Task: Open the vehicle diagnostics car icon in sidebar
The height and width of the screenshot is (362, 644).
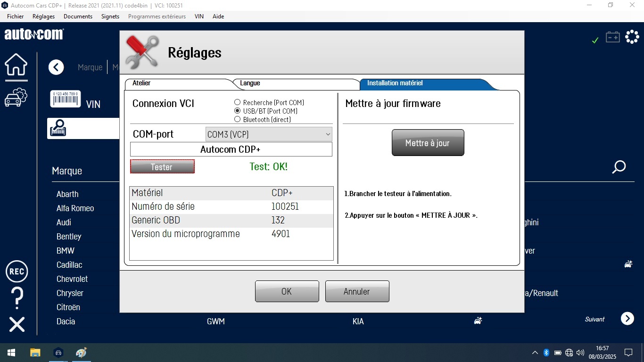Action: 16,97
